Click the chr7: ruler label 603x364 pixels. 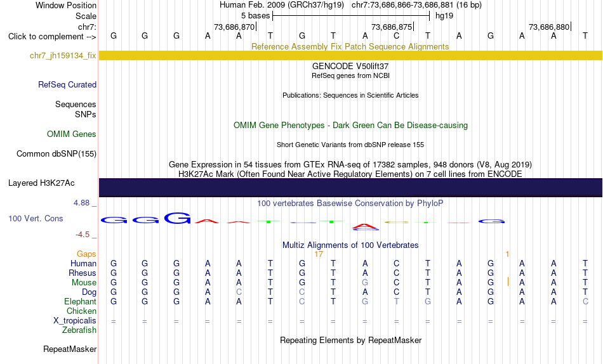point(87,27)
